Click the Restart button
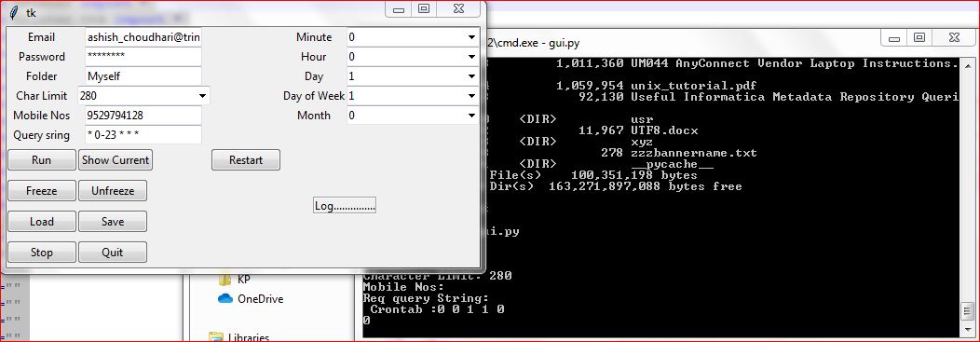 tap(246, 160)
